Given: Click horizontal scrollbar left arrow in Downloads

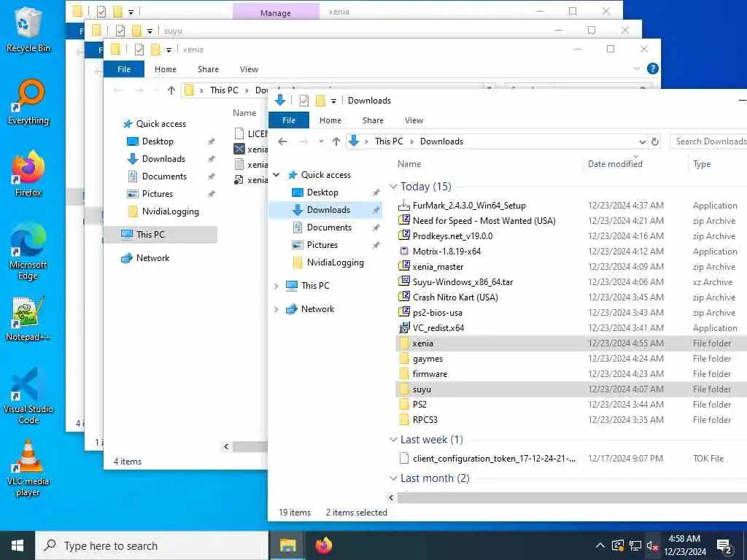Looking at the screenshot, I should pyautogui.click(x=391, y=497).
